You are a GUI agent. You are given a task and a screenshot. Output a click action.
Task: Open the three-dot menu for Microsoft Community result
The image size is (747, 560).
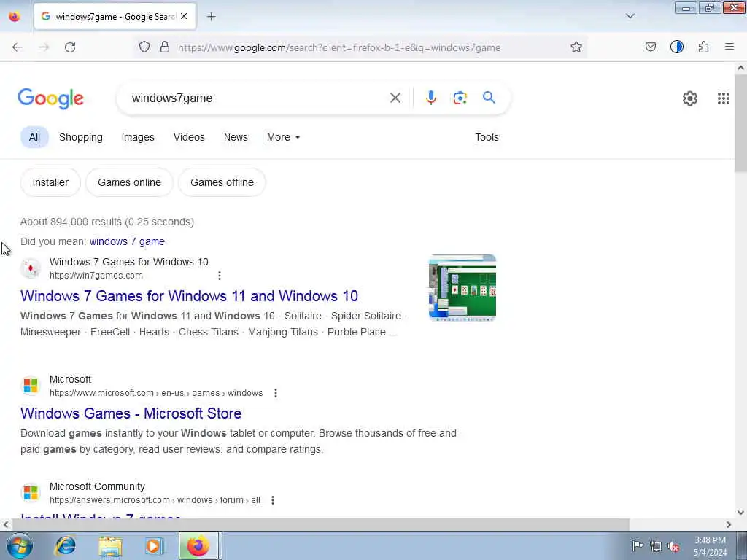click(x=273, y=500)
